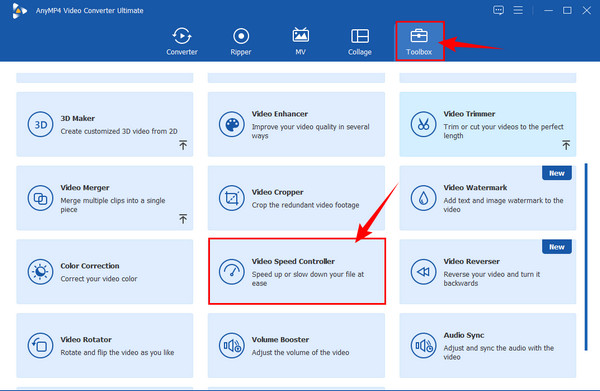Viewport: 600px width, 391px height.
Task: Pin Video Merger to top
Action: point(183,219)
